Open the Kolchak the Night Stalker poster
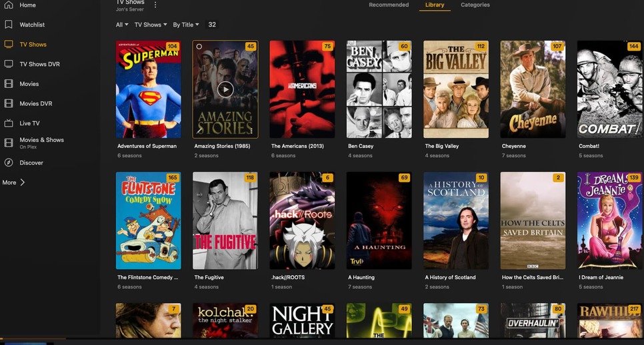Screen dimensions: 644x345 [x=225, y=320]
